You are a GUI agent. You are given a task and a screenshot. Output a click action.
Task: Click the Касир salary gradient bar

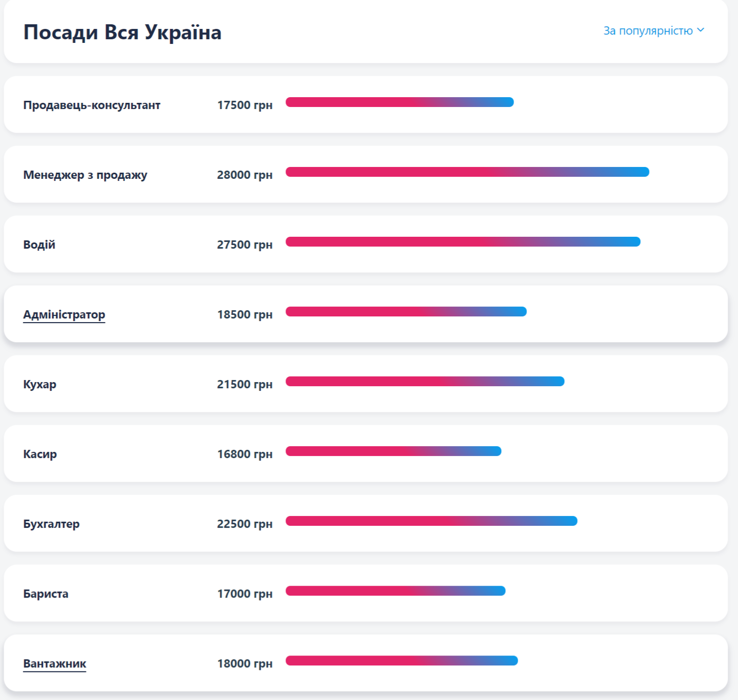click(x=393, y=451)
